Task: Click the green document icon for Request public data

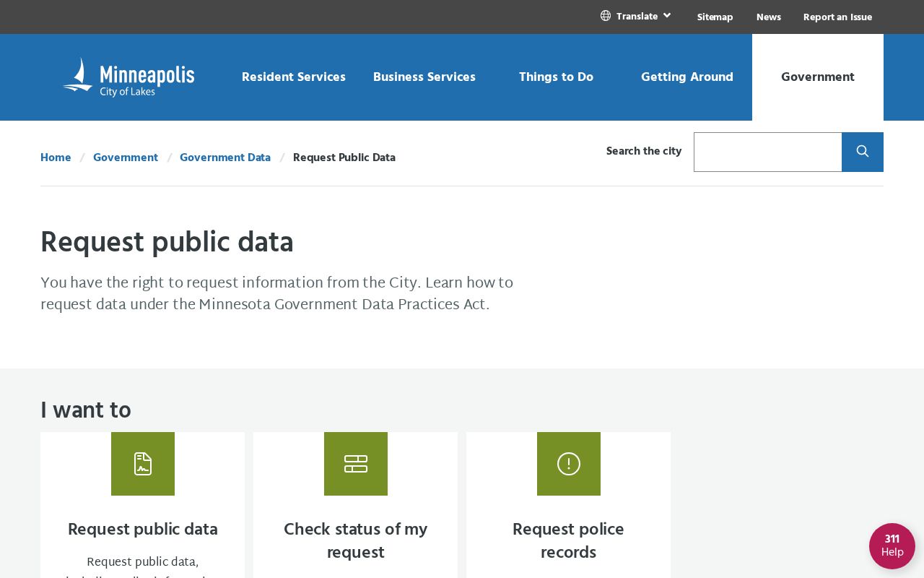Action: [143, 464]
